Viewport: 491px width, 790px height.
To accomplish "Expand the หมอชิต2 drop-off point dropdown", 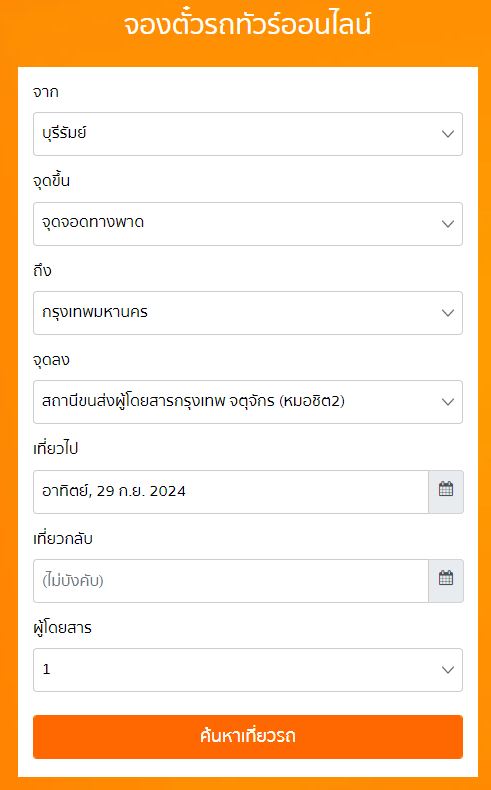I will click(248, 402).
